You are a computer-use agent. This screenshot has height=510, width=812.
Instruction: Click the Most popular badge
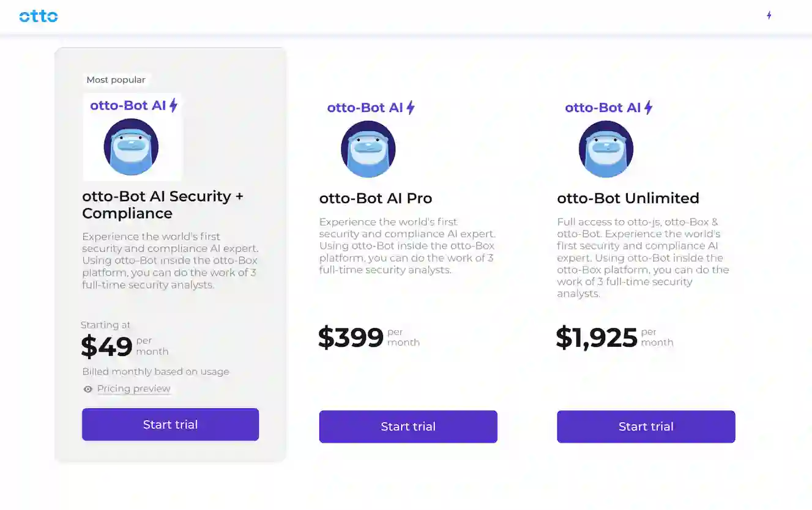click(x=116, y=79)
